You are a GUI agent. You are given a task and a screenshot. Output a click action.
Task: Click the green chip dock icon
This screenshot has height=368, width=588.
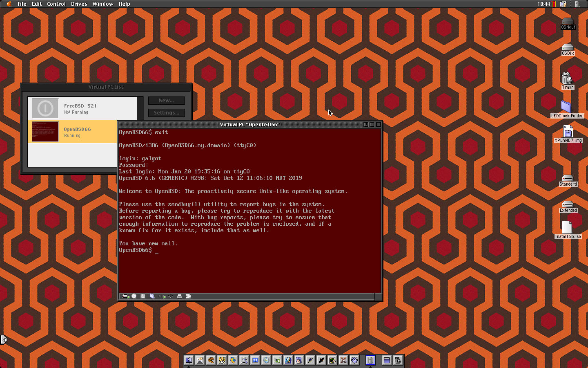[x=332, y=360]
